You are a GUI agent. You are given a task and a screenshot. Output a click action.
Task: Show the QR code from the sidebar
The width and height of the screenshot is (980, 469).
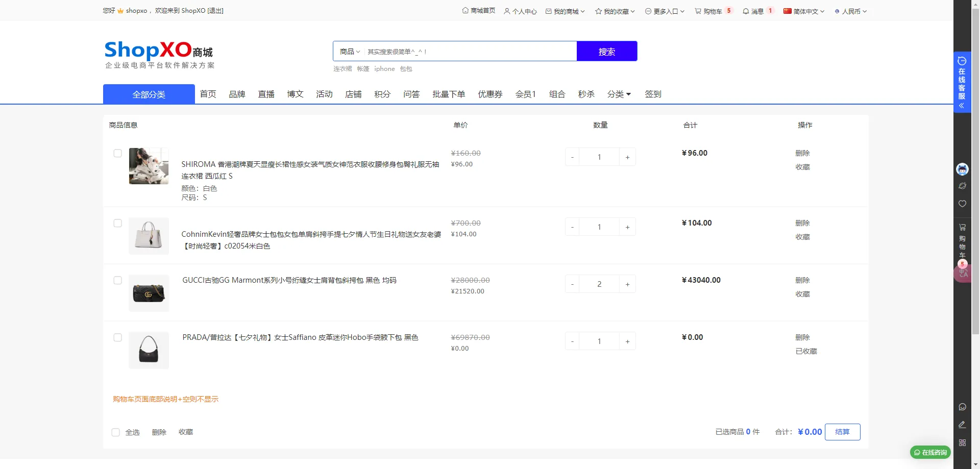(x=962, y=442)
